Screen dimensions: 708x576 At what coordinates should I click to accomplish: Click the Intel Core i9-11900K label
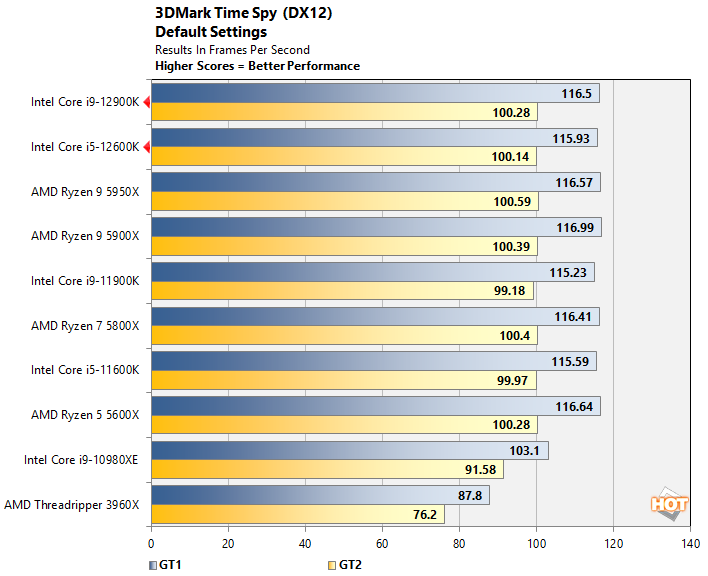[84, 281]
